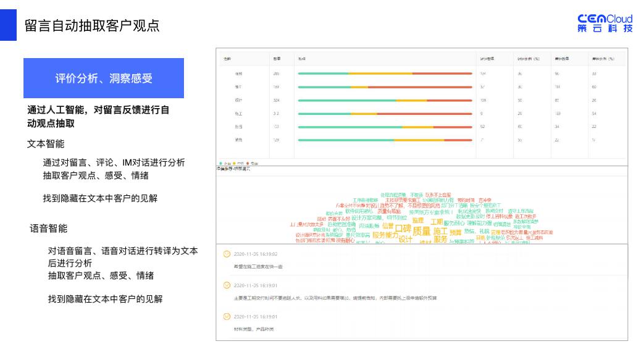This screenshot has height=362, width=644.
Task: Toggle the yellow legend dot below the table
Action: (235, 162)
